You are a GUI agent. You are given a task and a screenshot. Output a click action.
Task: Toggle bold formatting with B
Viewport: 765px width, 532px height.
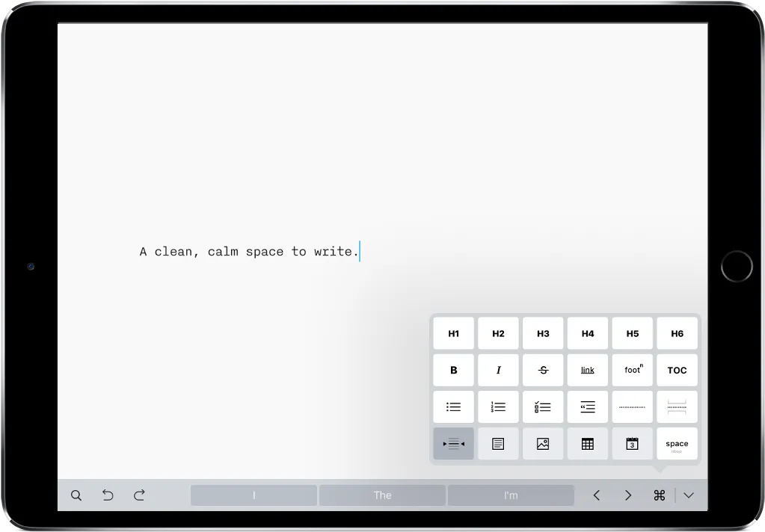click(x=453, y=370)
